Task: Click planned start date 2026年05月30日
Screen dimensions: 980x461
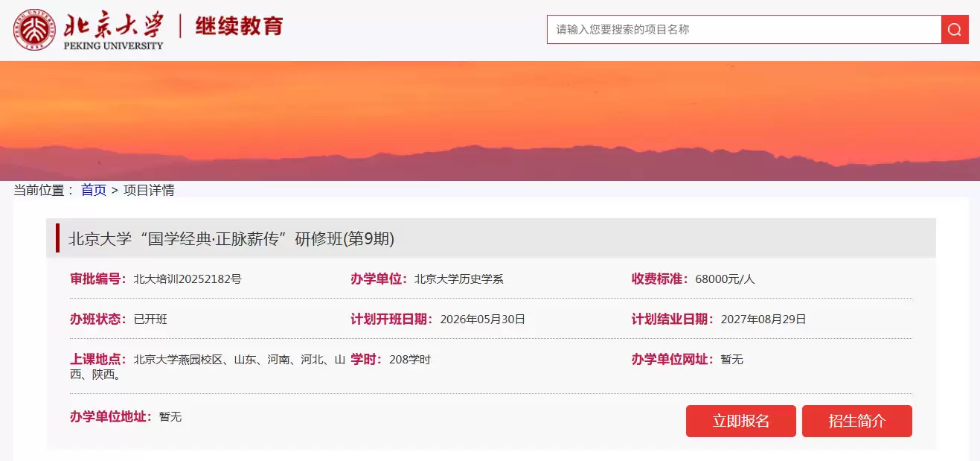Action: click(x=483, y=319)
